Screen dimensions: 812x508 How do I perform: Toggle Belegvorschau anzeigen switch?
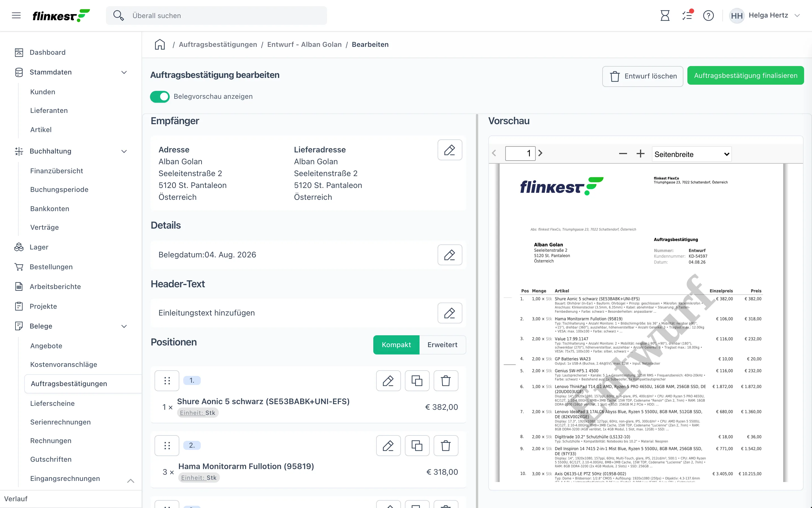(x=160, y=97)
